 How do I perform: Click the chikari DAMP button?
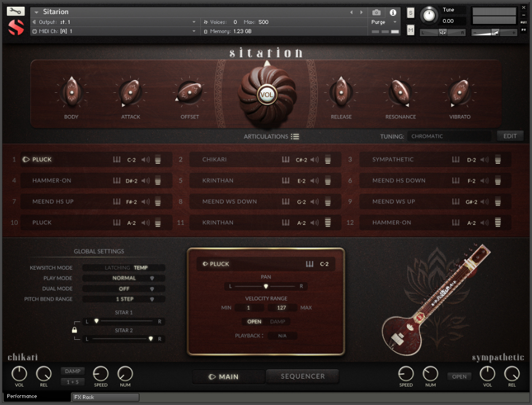[x=72, y=371]
